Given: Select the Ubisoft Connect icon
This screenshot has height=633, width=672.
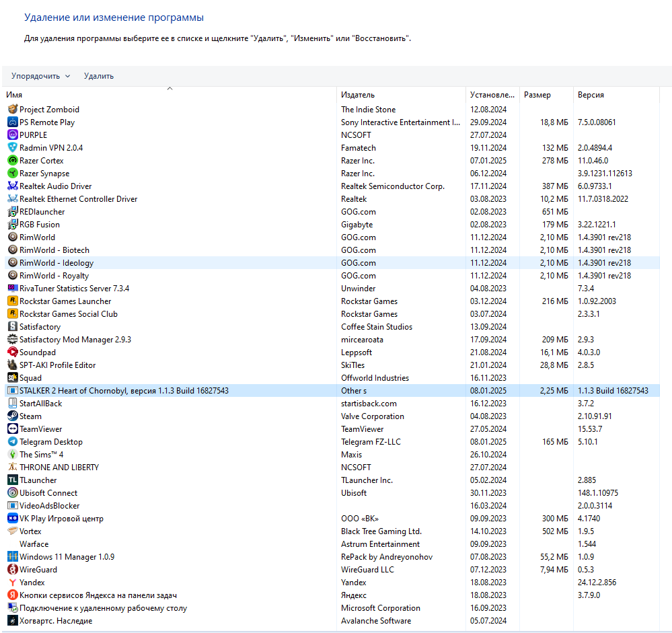Looking at the screenshot, I should (x=13, y=493).
